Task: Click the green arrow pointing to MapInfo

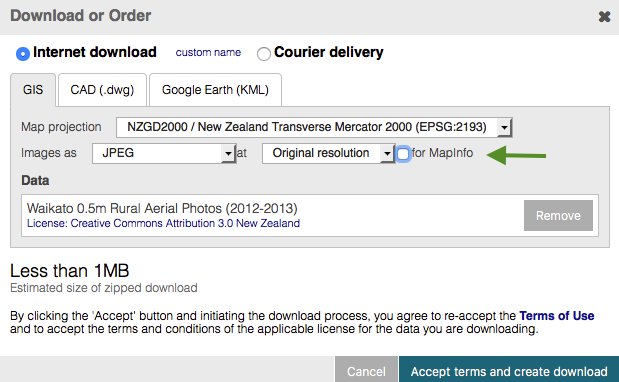Action: pos(516,155)
